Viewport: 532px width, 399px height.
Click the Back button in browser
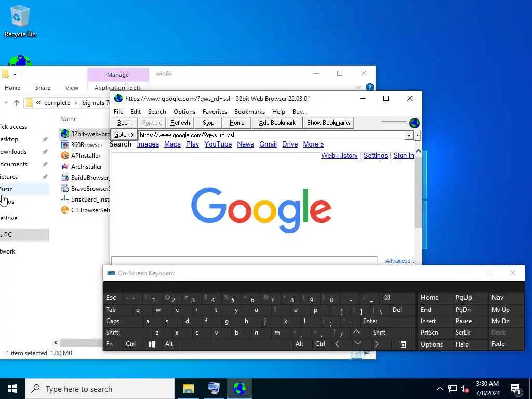[124, 123]
